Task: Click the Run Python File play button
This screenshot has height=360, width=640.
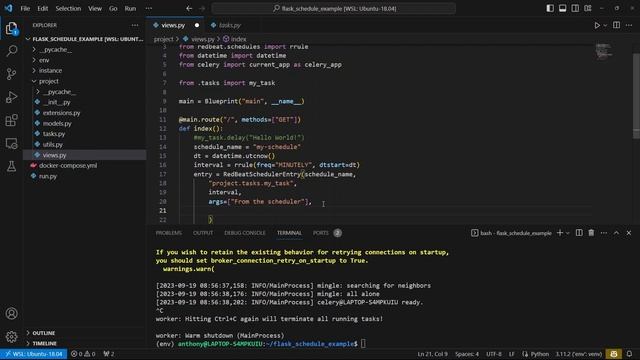Action: pos(597,25)
